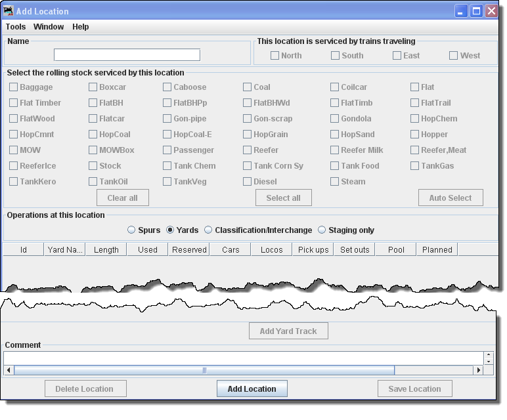The image size is (507, 420).
Task: Enable the North train direction checkbox
Action: click(x=275, y=56)
